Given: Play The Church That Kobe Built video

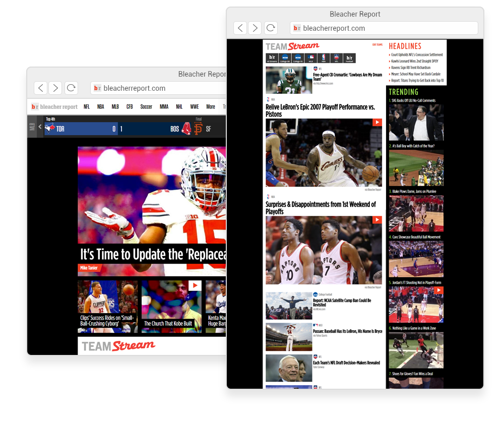Looking at the screenshot, I should [x=195, y=286].
